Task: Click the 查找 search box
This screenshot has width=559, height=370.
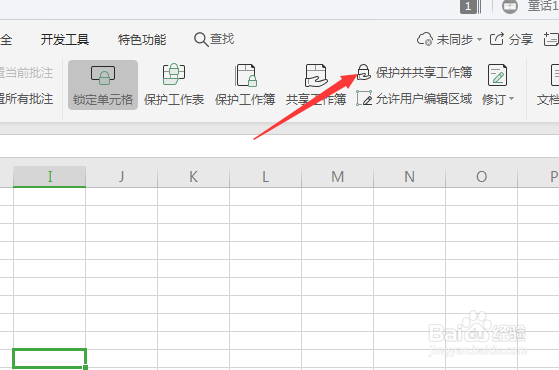Action: click(x=214, y=39)
